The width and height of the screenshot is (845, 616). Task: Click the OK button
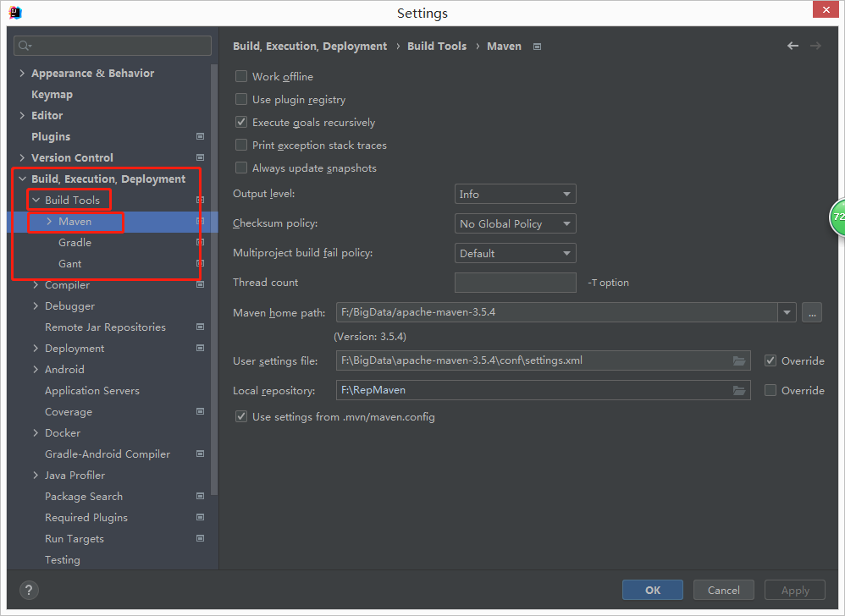(652, 590)
